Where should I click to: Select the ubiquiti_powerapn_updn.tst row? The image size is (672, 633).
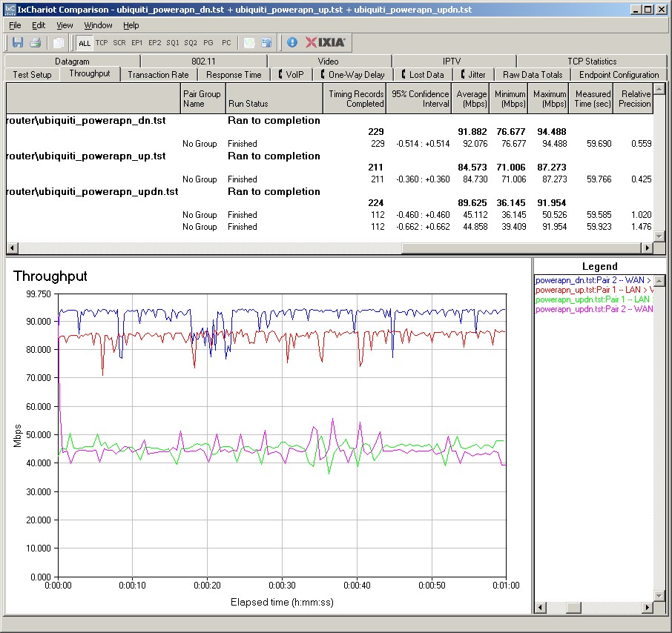point(329,191)
